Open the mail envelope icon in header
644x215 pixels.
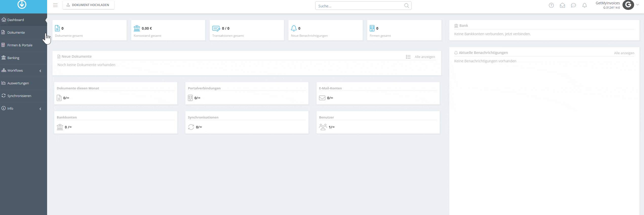pyautogui.click(x=562, y=5)
